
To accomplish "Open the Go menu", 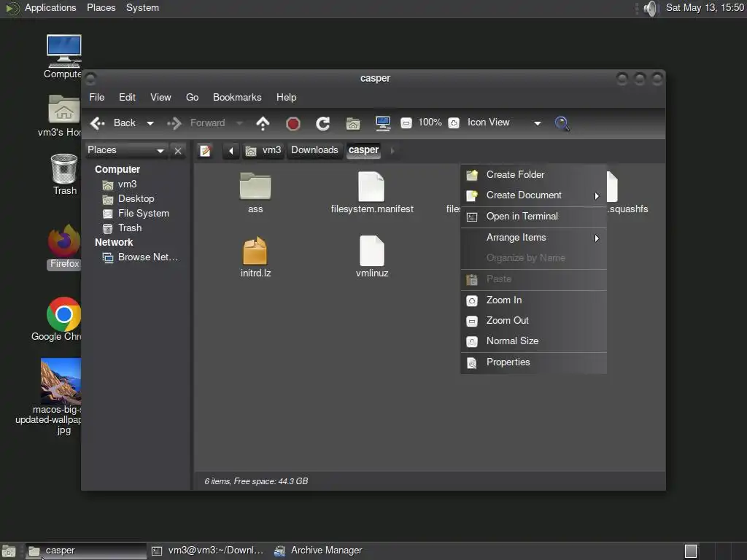I will pyautogui.click(x=192, y=98).
